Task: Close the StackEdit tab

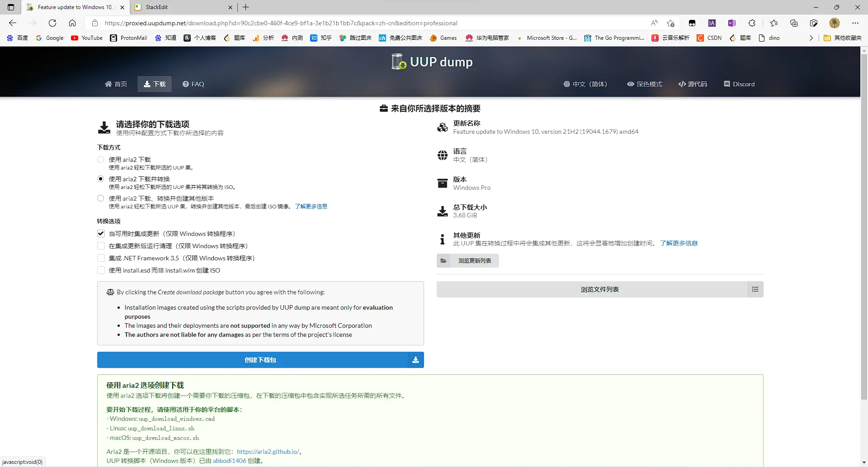Action: click(x=230, y=7)
